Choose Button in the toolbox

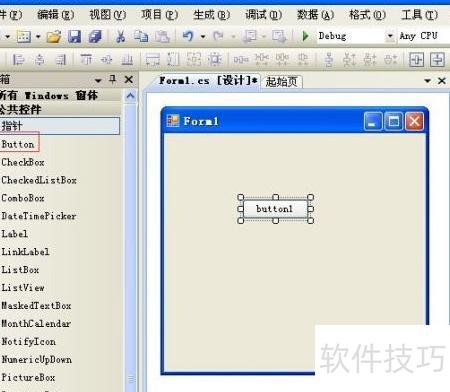point(18,144)
